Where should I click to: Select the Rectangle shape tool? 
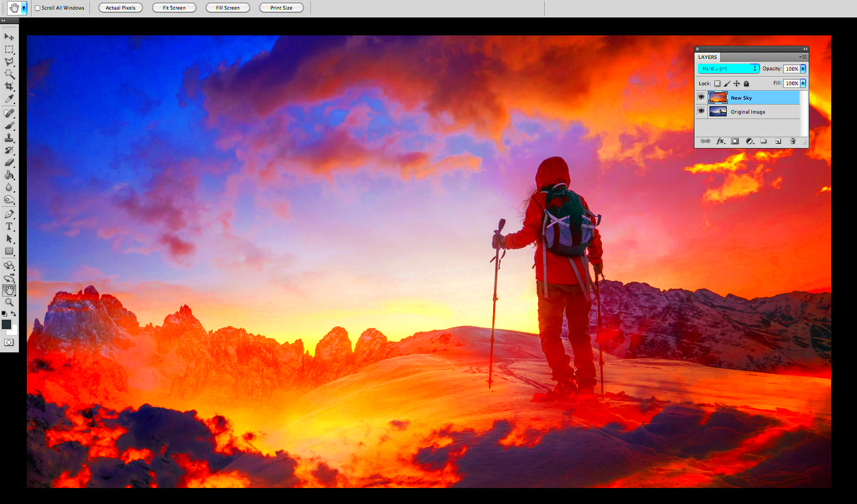click(x=9, y=251)
